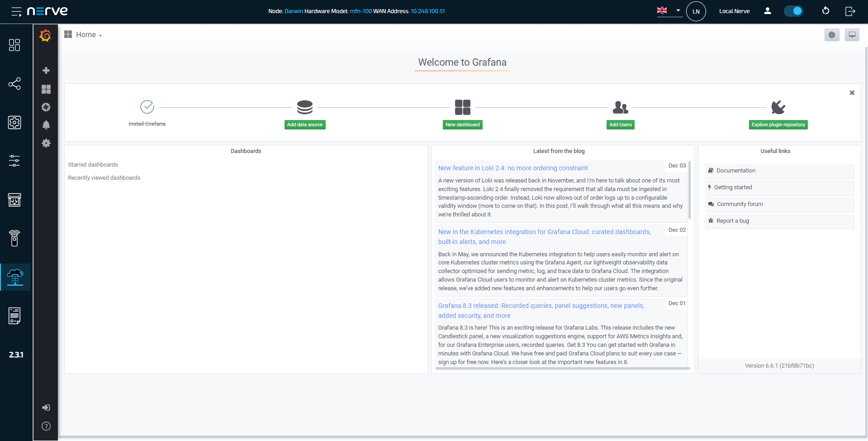Screen dimensions: 868x441
Task: Open the Nerve user profile icon
Action: [767, 11]
